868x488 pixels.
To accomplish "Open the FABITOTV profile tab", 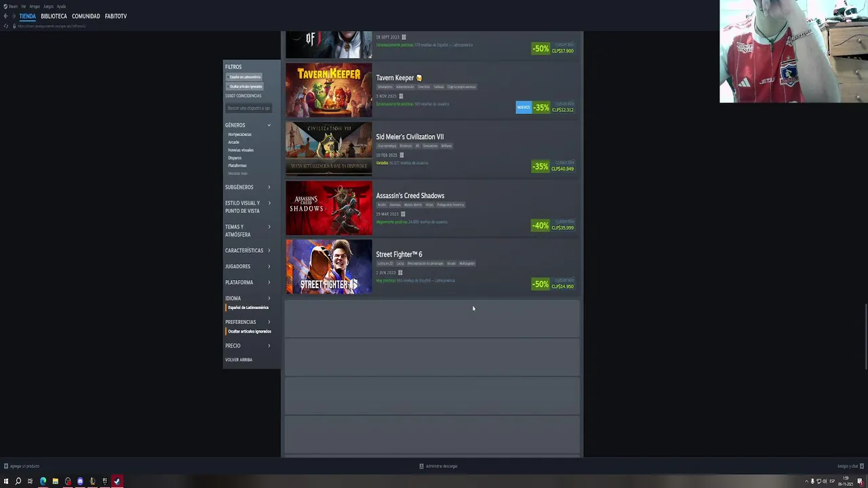I will [x=115, y=16].
